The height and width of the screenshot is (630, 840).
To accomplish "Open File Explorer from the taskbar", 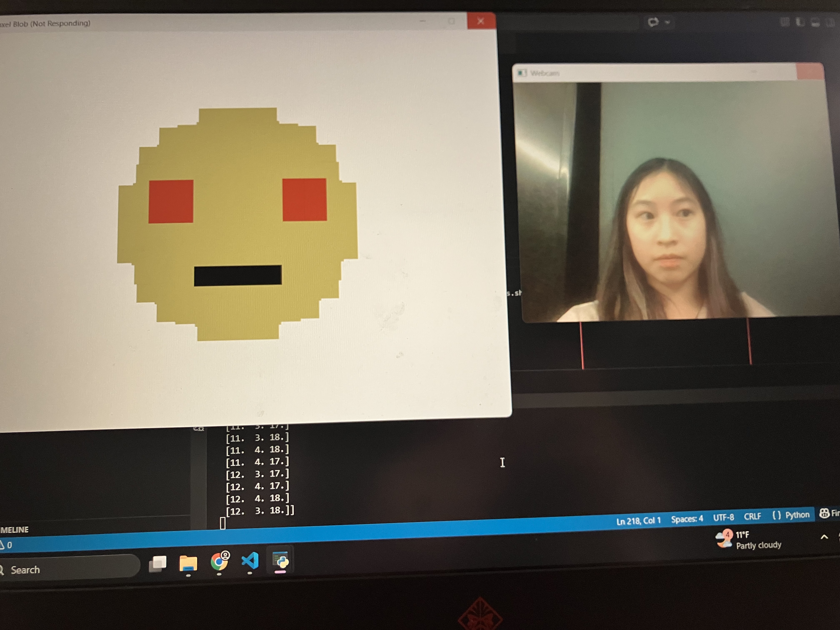I will pos(188,563).
